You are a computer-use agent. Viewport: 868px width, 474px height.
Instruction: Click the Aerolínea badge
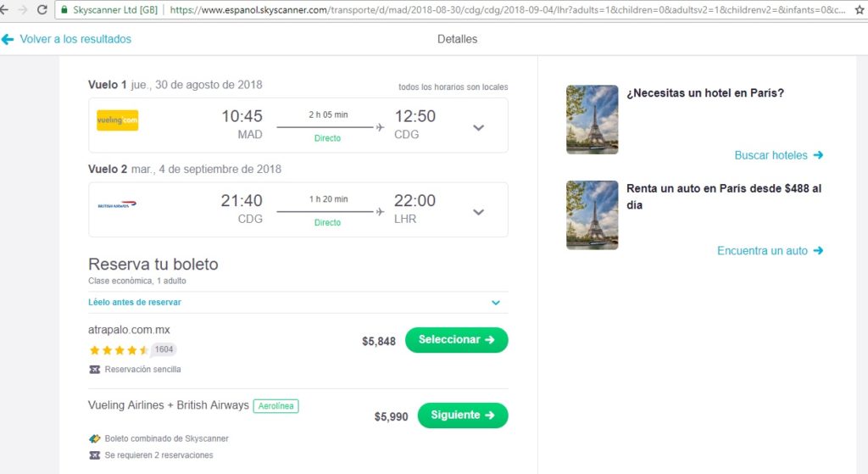275,406
